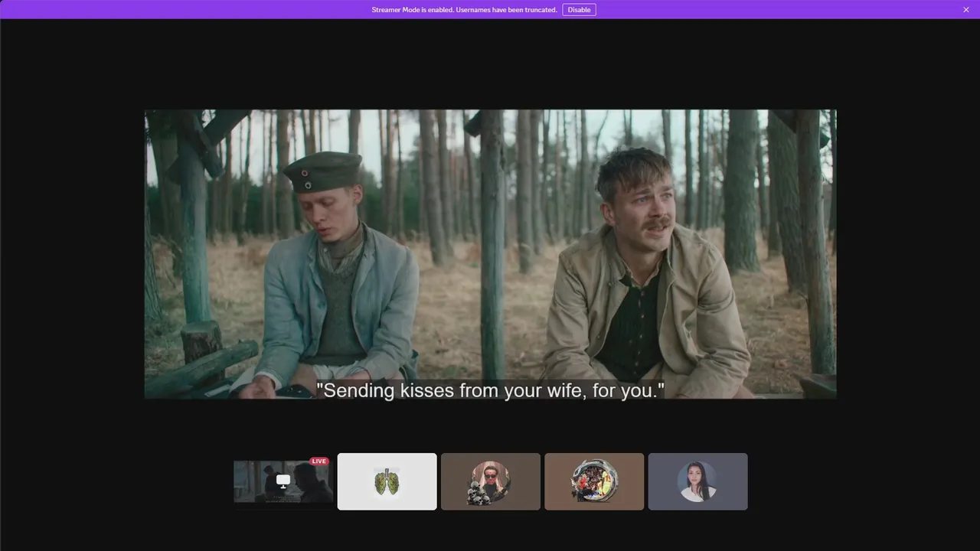Click the monitor icon on the stream thumbnail
Screen dimensions: 980x551
point(283,481)
